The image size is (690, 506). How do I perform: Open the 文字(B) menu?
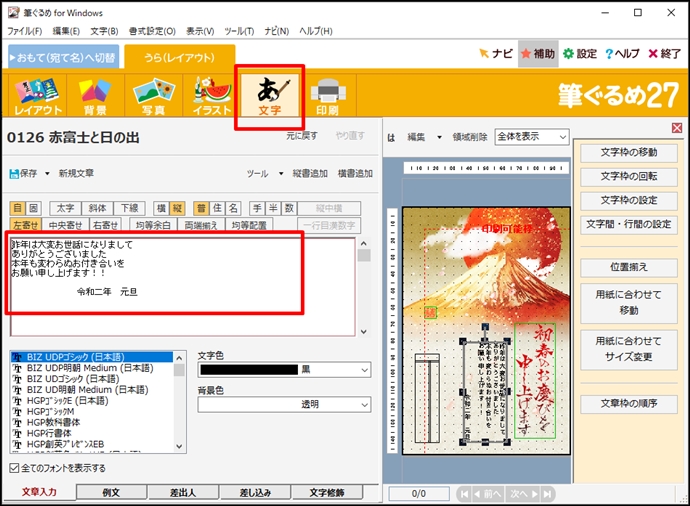[104, 31]
